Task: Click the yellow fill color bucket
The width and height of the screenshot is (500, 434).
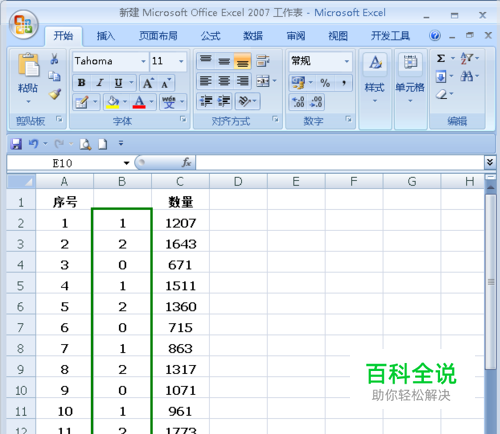Action: coord(113,102)
